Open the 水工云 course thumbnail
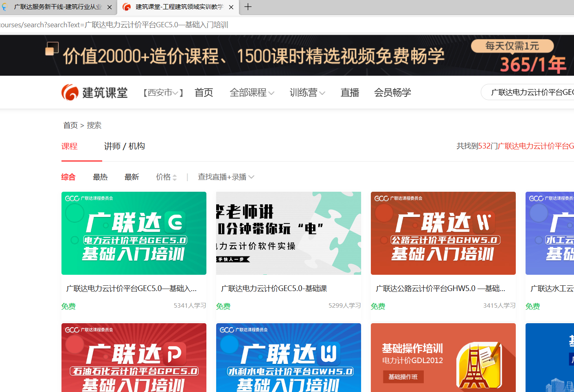The width and height of the screenshot is (574, 392). (550, 233)
